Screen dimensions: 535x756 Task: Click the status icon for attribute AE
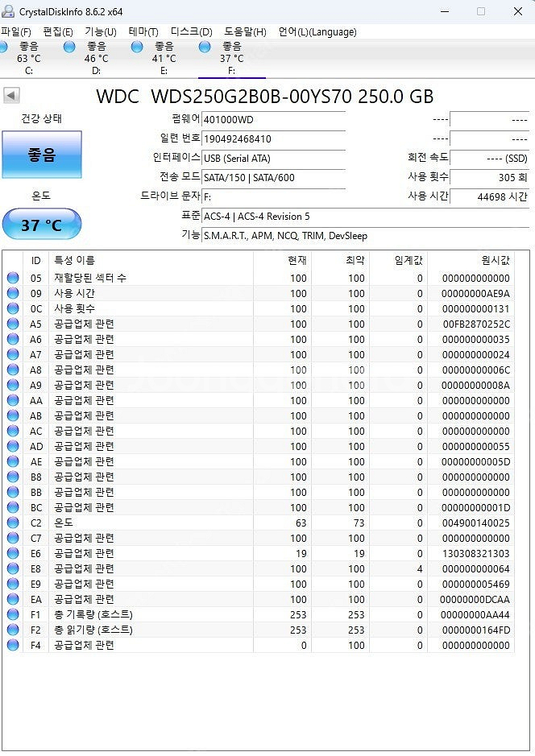click(x=13, y=461)
